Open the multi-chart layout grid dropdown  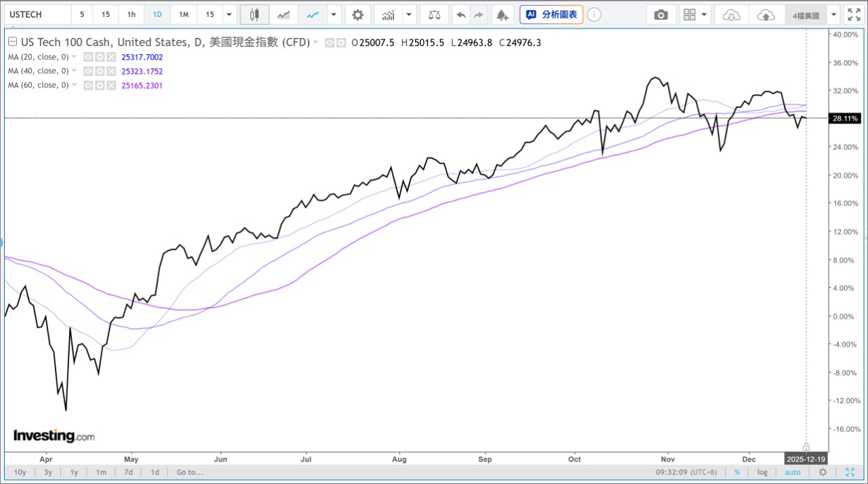(x=704, y=14)
